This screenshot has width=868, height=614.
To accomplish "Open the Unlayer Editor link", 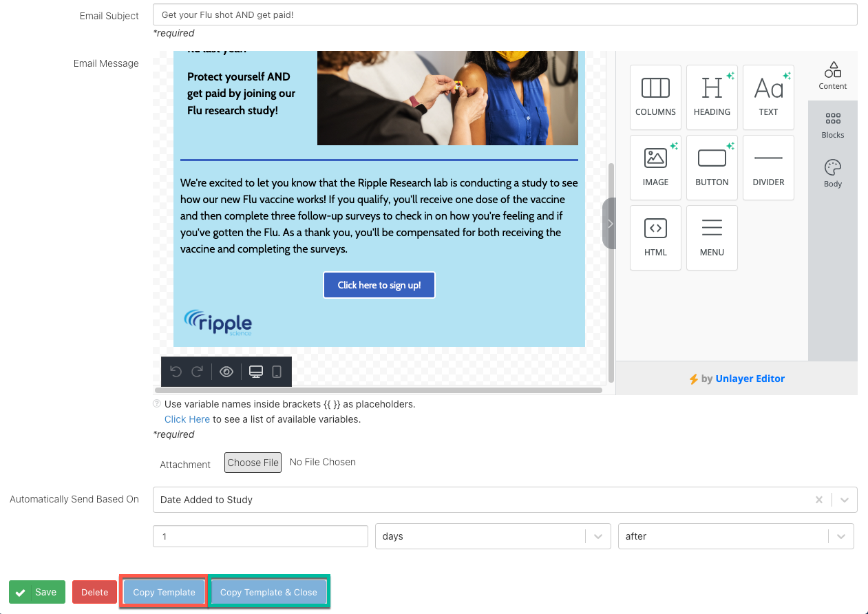I will point(750,379).
